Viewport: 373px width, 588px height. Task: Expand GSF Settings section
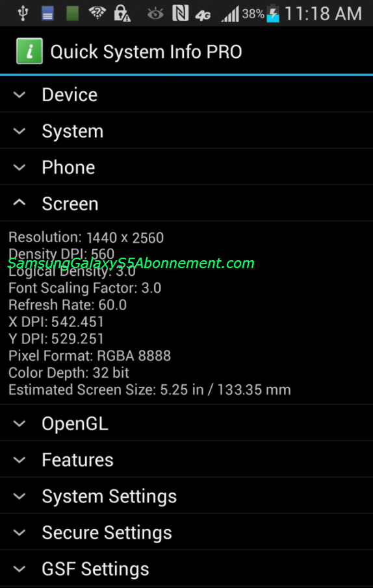[186, 569]
